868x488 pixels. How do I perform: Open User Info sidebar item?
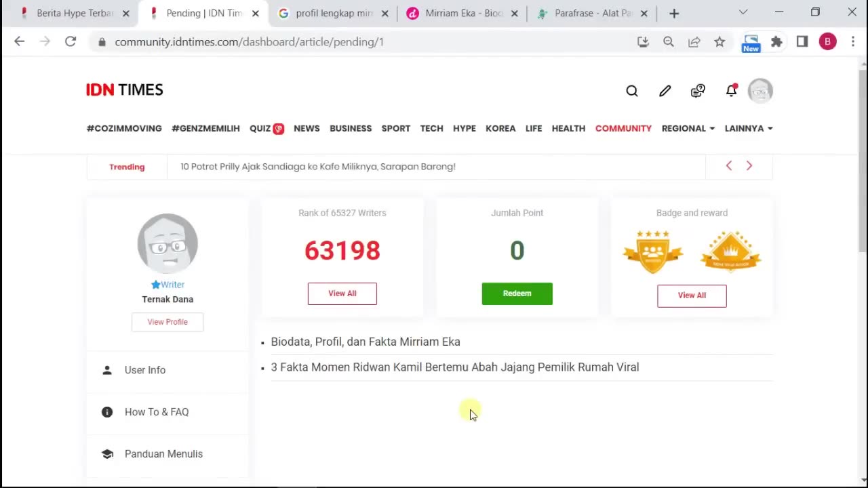[x=167, y=370]
